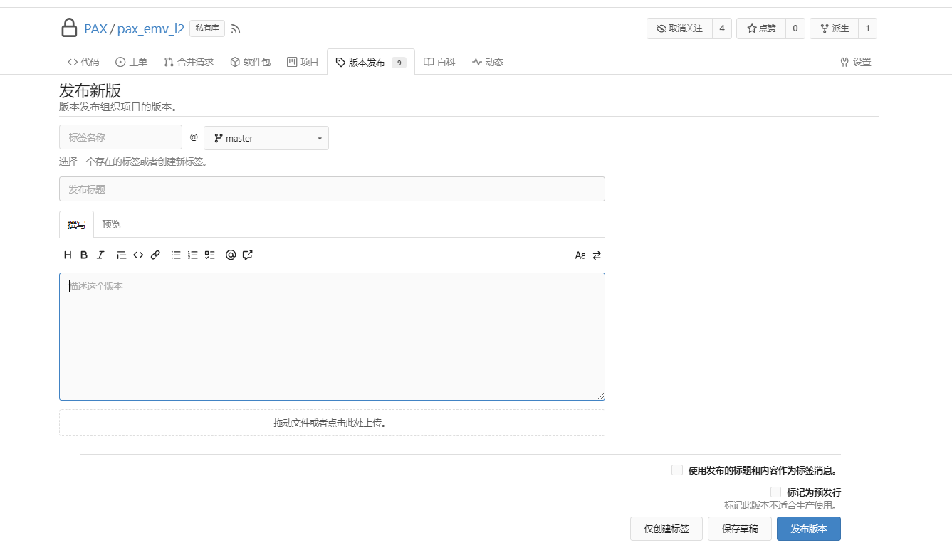Open the master branch dropdown
The height and width of the screenshot is (560, 952).
click(266, 138)
